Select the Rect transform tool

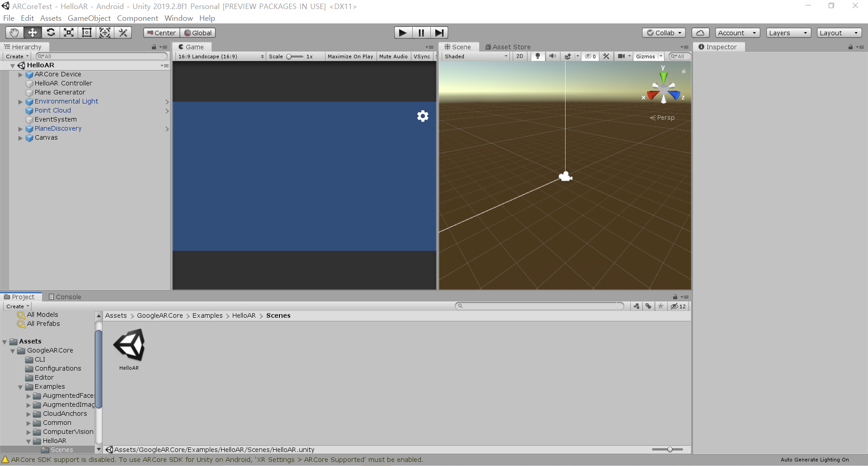click(87, 33)
